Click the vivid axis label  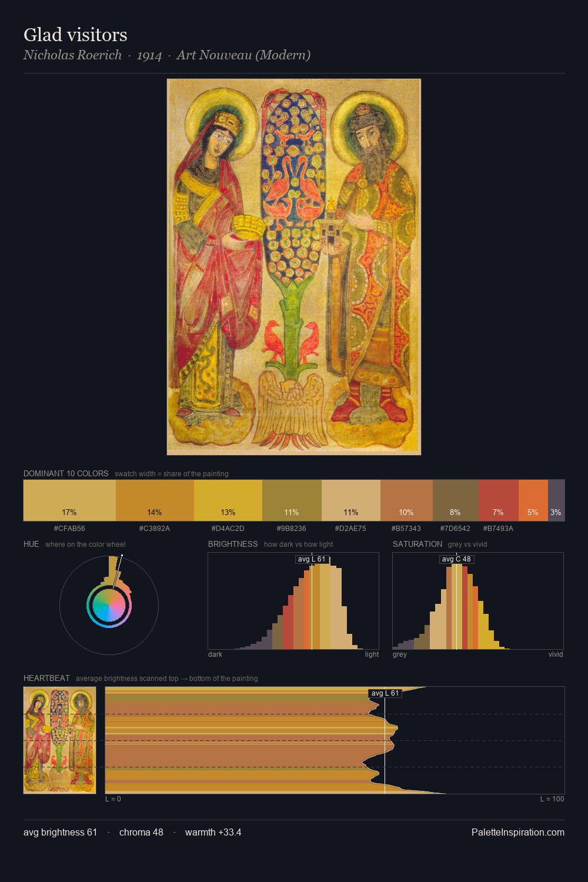click(556, 654)
